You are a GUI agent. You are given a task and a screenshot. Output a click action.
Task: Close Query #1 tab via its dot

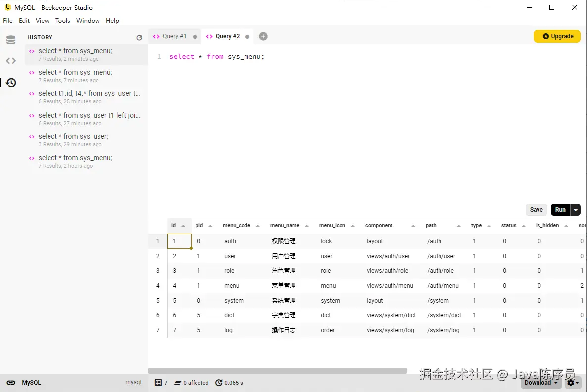tap(195, 36)
